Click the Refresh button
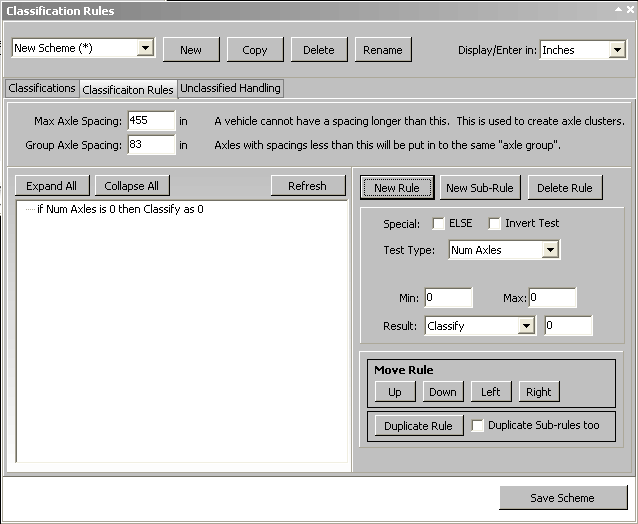Screen dimensions: 638x524 (x=307, y=186)
